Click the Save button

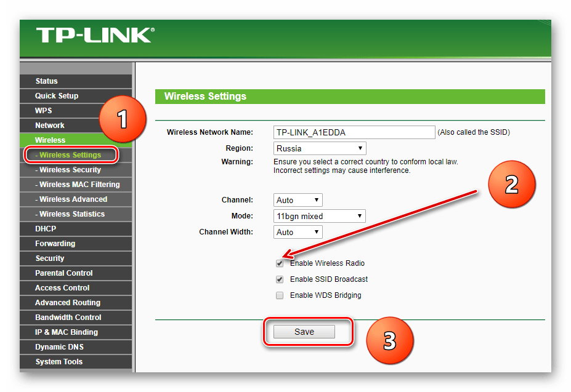click(x=304, y=332)
